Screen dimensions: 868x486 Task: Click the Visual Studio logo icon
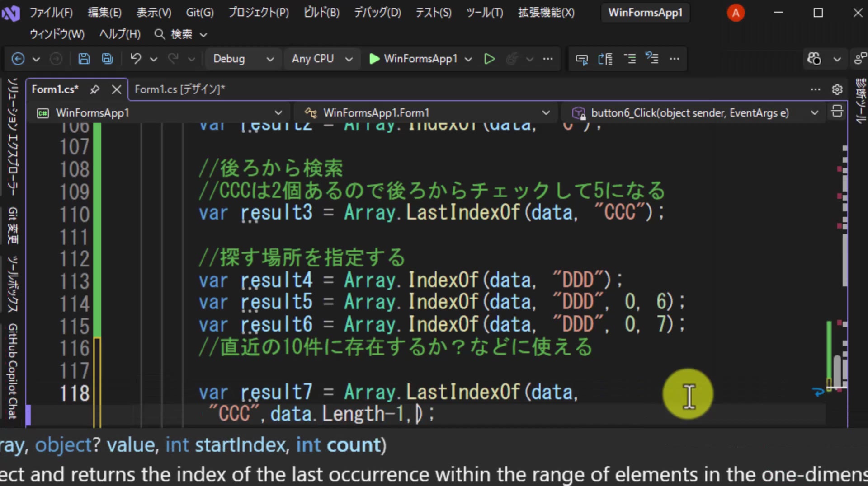click(x=11, y=14)
